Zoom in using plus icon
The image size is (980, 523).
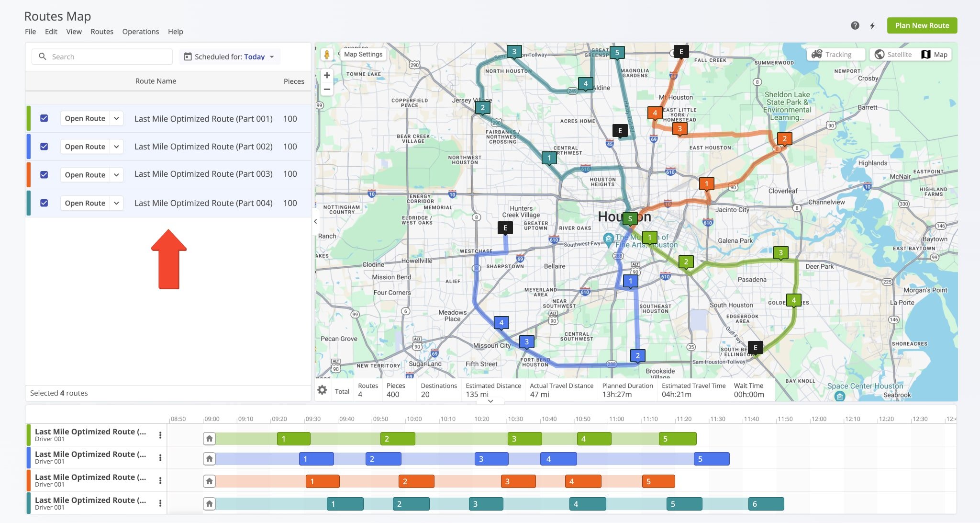click(327, 75)
